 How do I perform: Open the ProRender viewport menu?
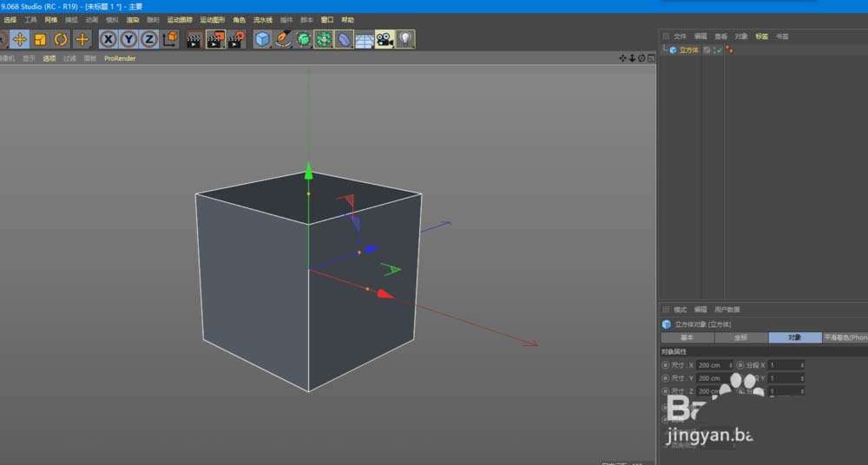(x=120, y=59)
